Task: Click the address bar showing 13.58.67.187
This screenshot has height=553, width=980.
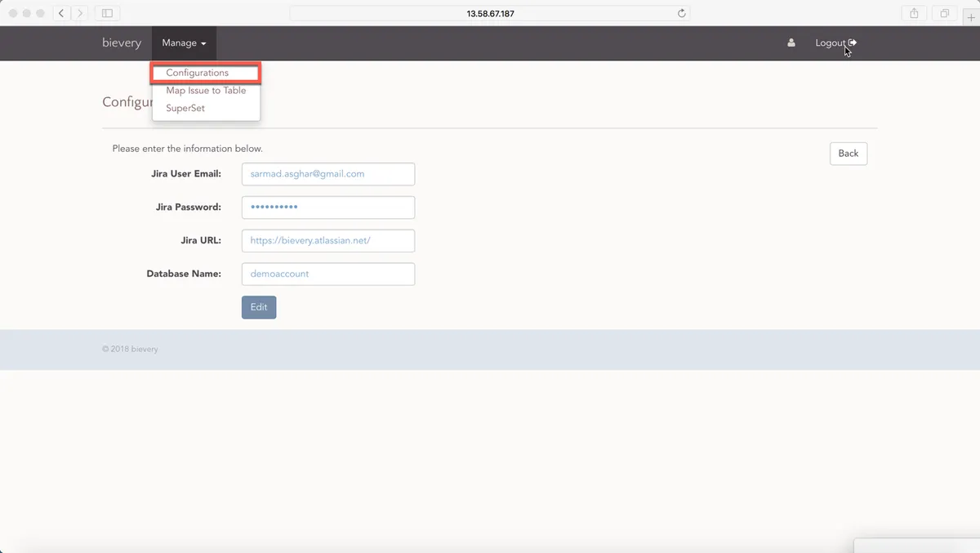Action: click(490, 13)
